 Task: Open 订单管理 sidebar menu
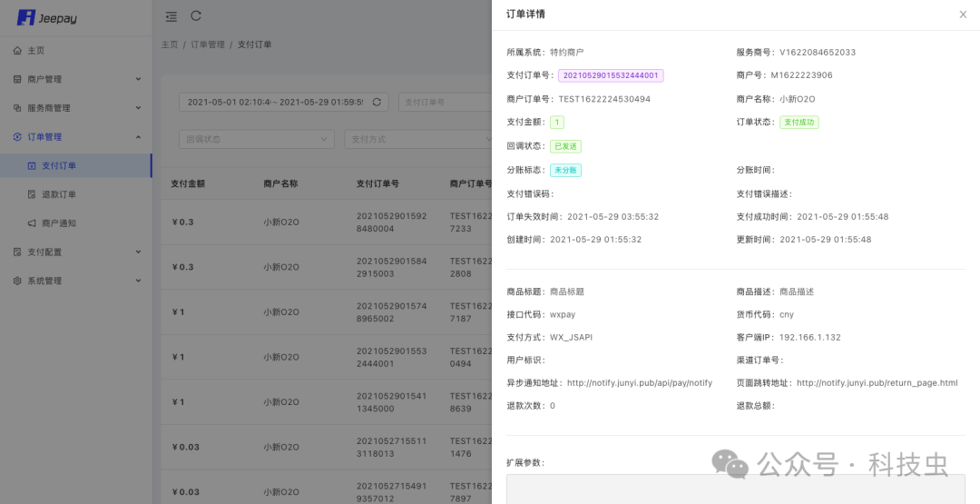(x=75, y=137)
